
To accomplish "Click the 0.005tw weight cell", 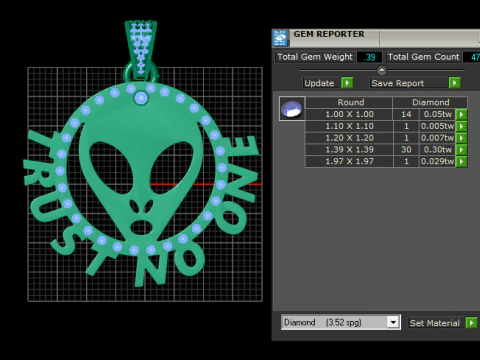I will (437, 126).
